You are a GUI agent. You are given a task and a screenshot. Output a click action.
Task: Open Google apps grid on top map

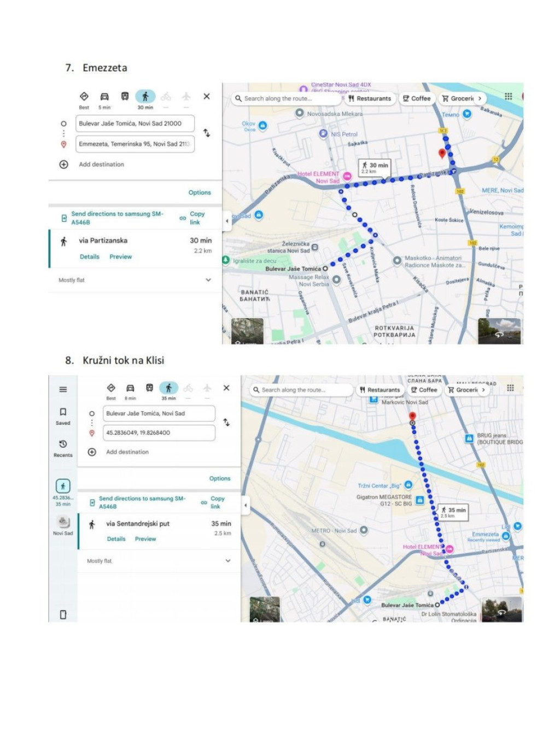(x=508, y=97)
